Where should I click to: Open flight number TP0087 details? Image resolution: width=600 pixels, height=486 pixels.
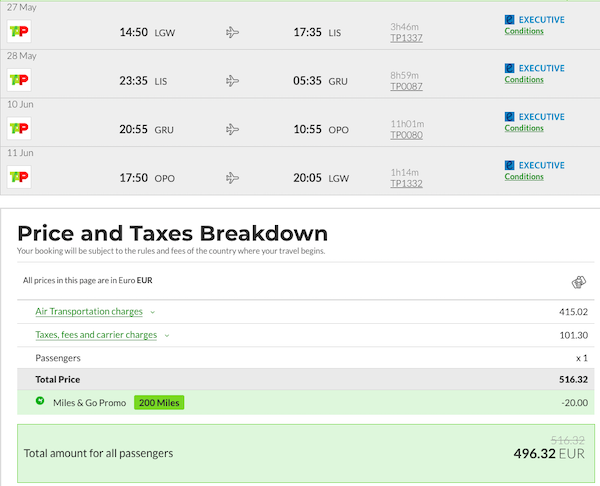tap(406, 86)
